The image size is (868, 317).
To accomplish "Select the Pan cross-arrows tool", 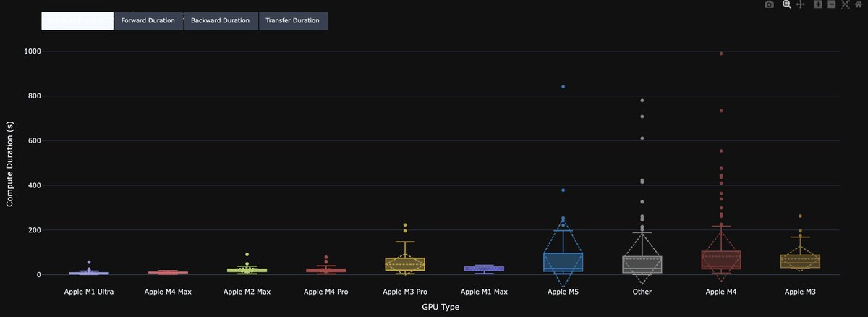I will pos(801,4).
